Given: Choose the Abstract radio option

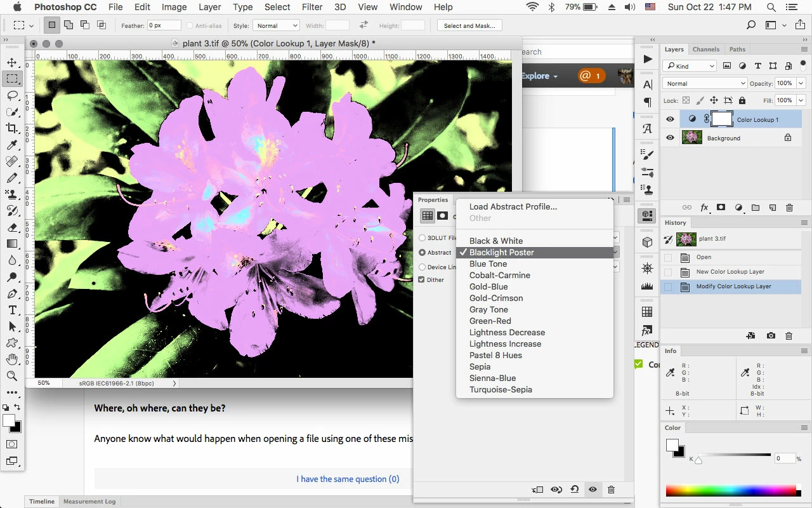Looking at the screenshot, I should tap(422, 252).
